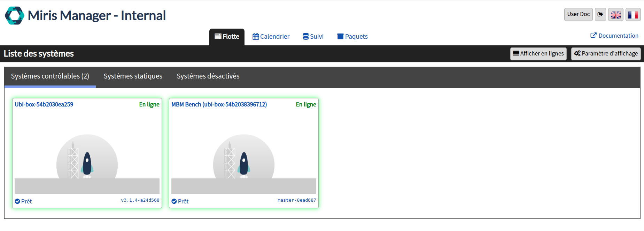Click En ligne status of Ubi-box-54b2030ea259
Viewport: 644px width, 231px height.
(x=149, y=104)
